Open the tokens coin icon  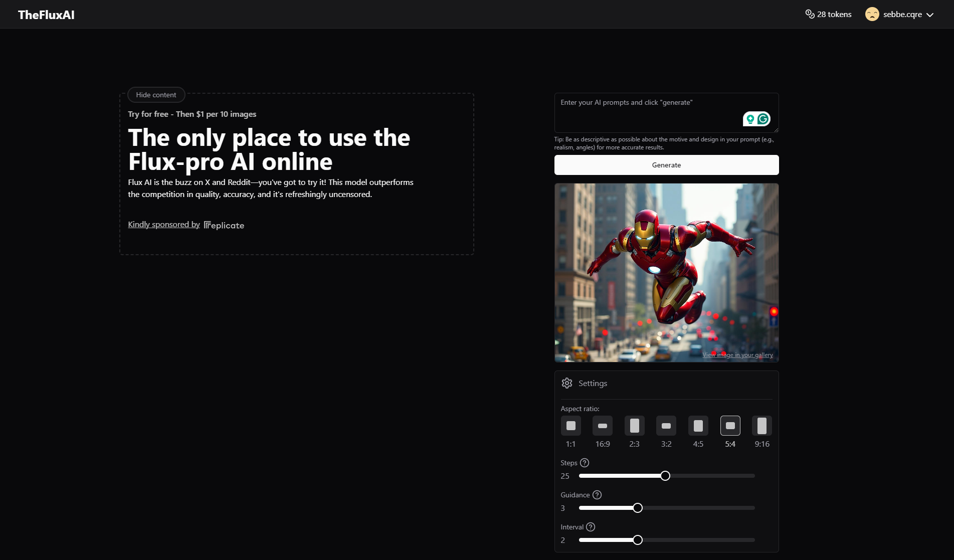[x=810, y=14]
